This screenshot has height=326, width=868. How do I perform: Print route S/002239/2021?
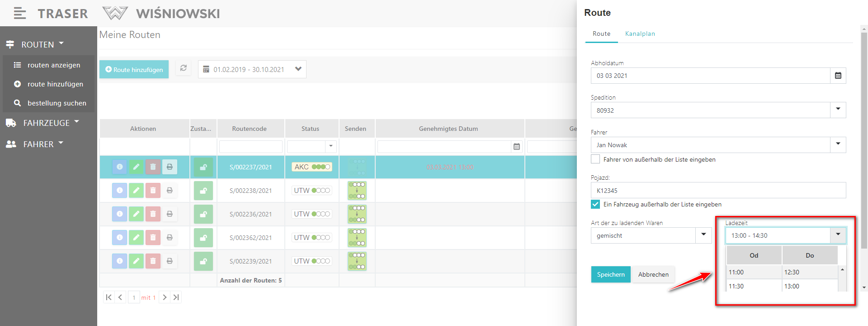point(170,261)
